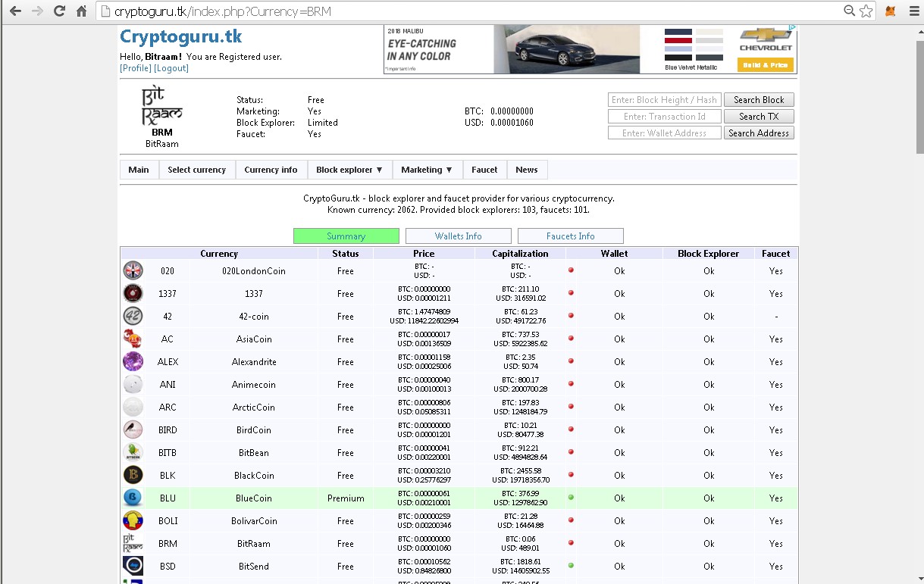The image size is (924, 584).
Task: Click the BlueCoin green wallet status dot
Action: 571,497
